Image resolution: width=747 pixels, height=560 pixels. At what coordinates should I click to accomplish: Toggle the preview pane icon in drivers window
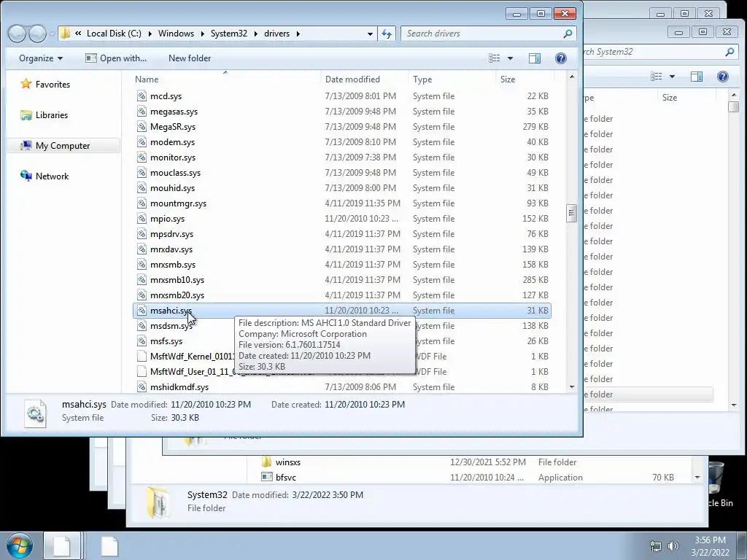coord(535,58)
